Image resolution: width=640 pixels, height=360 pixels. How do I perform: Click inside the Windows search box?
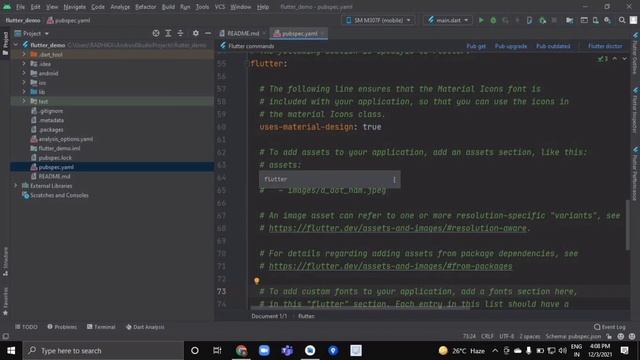tap(104, 351)
